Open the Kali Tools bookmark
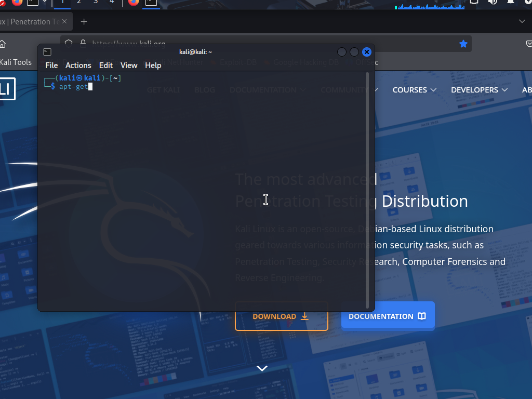The width and height of the screenshot is (532, 399). point(16,62)
